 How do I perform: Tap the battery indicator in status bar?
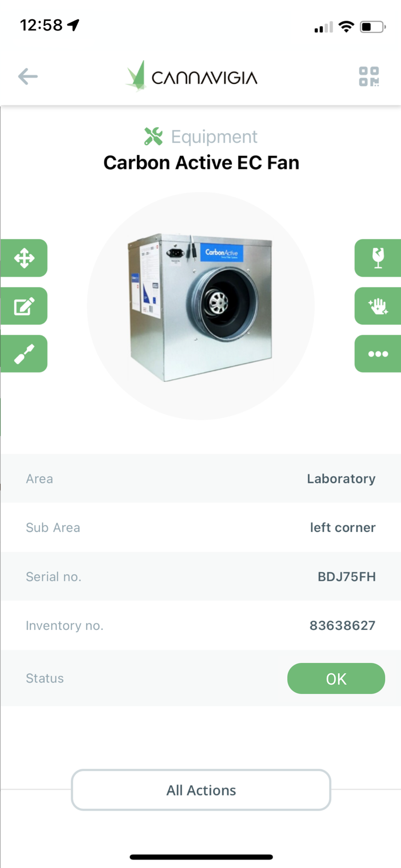tap(373, 26)
